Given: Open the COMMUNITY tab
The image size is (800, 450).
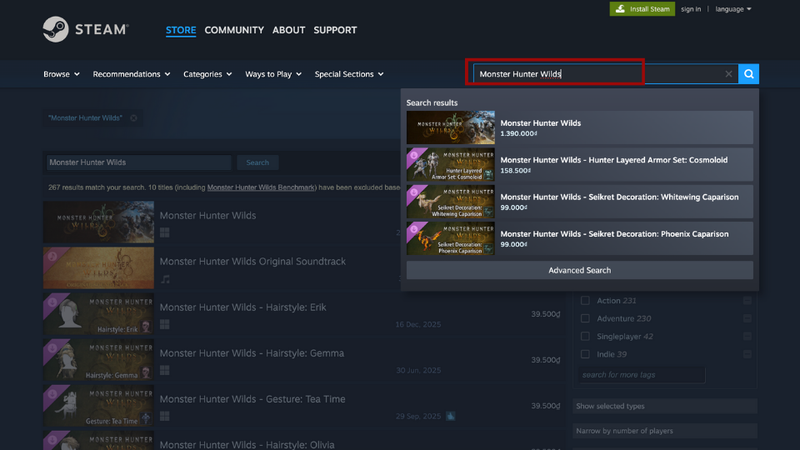Looking at the screenshot, I should click(x=234, y=30).
